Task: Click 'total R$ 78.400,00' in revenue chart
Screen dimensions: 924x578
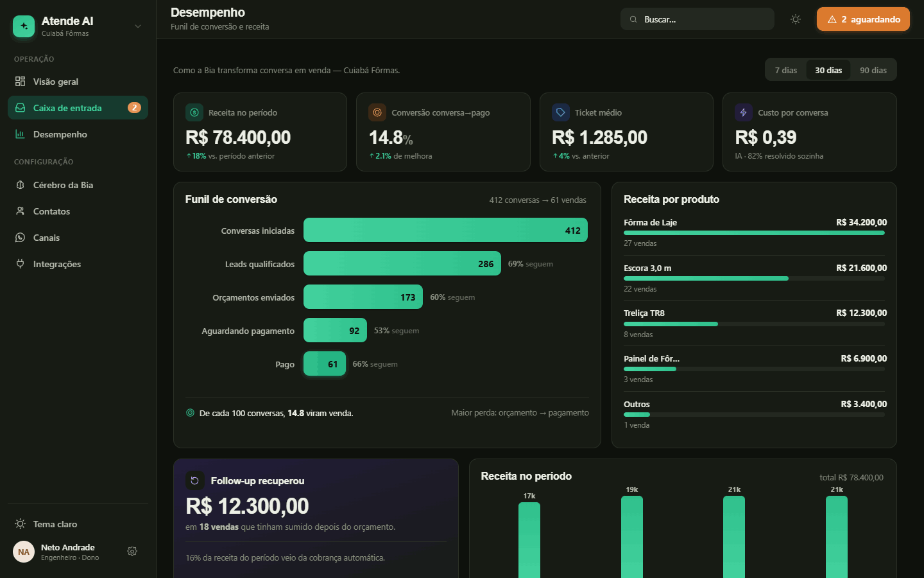Action: [x=851, y=478]
